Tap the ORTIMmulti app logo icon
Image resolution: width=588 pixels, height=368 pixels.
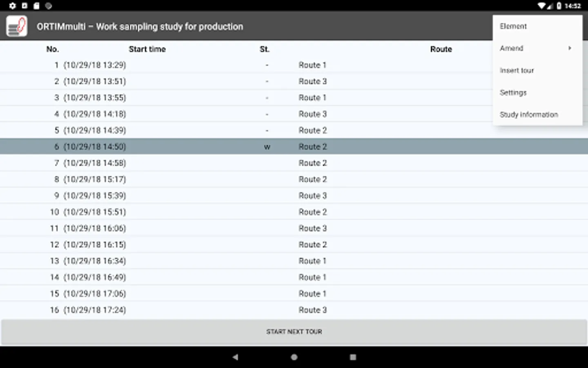pyautogui.click(x=17, y=27)
